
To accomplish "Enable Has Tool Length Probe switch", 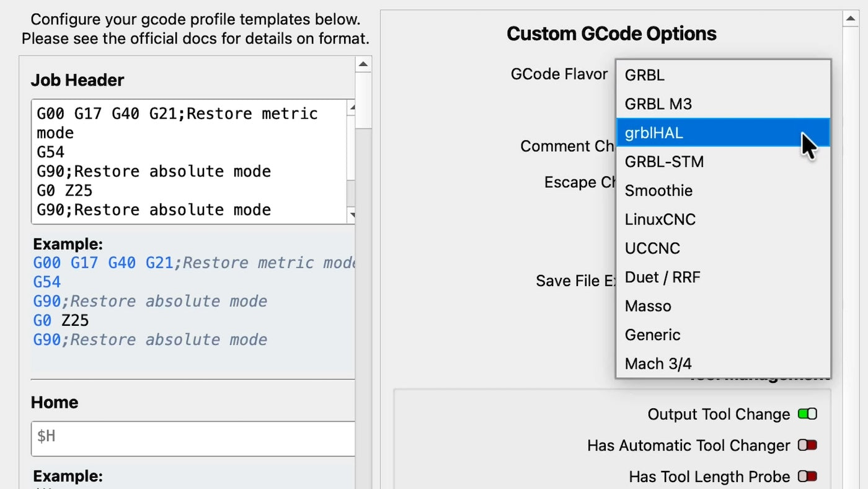I will pyautogui.click(x=807, y=477).
